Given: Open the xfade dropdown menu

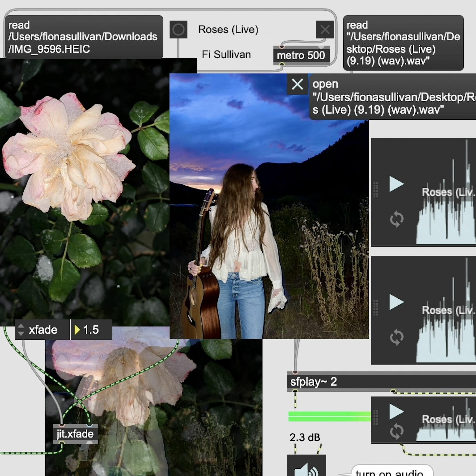Looking at the screenshot, I should pos(42,330).
